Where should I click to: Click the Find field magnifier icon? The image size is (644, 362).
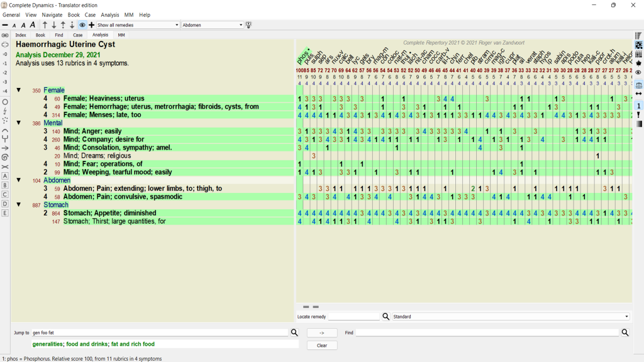tap(625, 332)
